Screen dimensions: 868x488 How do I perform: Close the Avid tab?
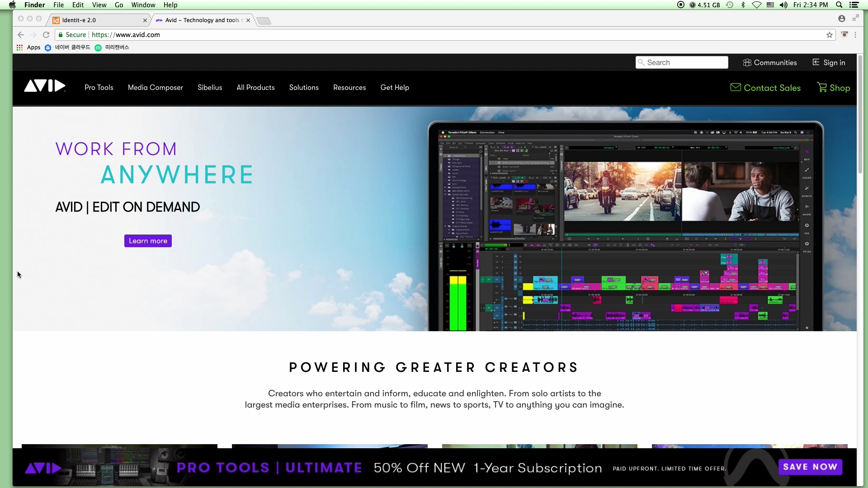[248, 20]
